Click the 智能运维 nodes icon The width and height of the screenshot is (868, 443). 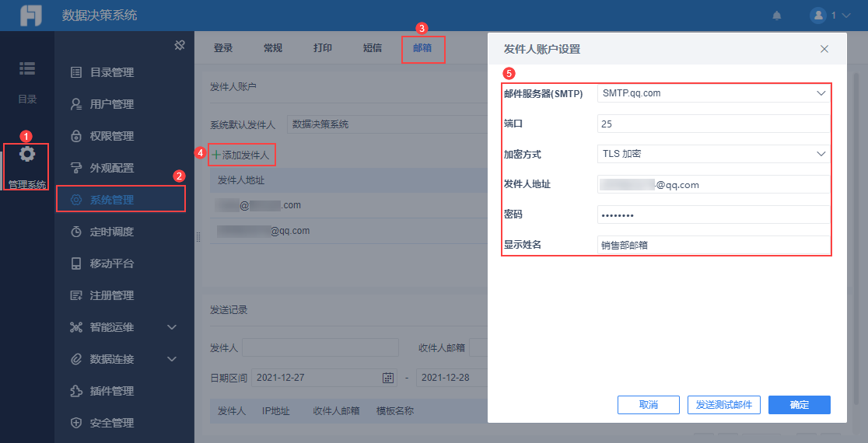[76, 327]
